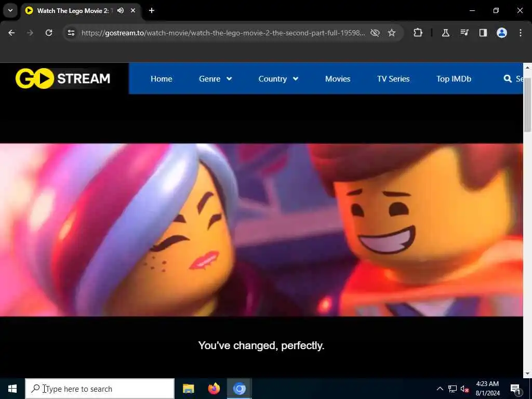This screenshot has width=532, height=399.
Task: Click scrollbar down arrow
Action: 527,374
